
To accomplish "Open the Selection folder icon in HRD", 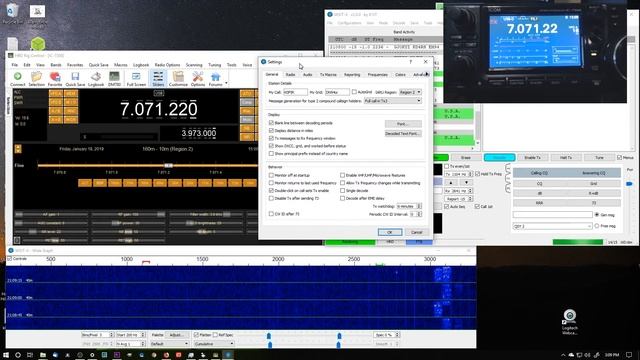I will pyautogui.click(x=36, y=78).
